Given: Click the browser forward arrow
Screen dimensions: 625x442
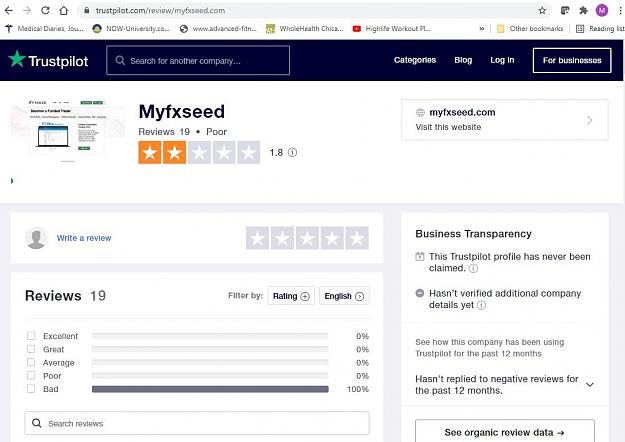Looking at the screenshot, I should pyautogui.click(x=27, y=10).
